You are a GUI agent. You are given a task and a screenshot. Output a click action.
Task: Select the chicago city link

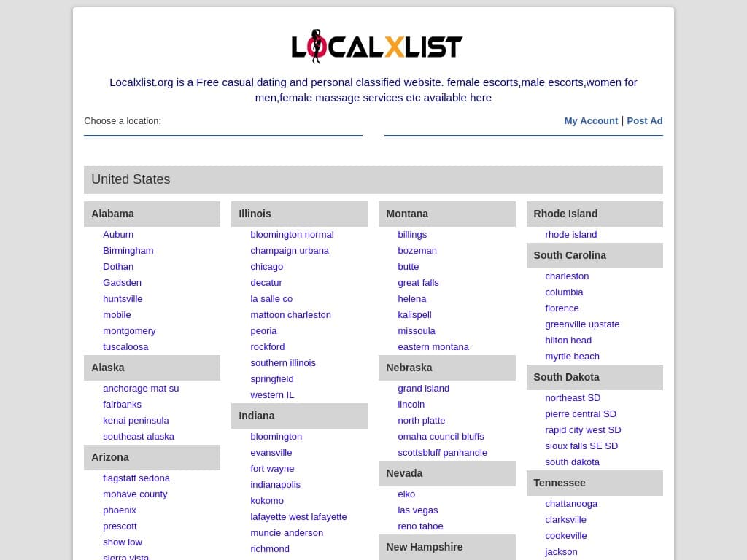[266, 266]
